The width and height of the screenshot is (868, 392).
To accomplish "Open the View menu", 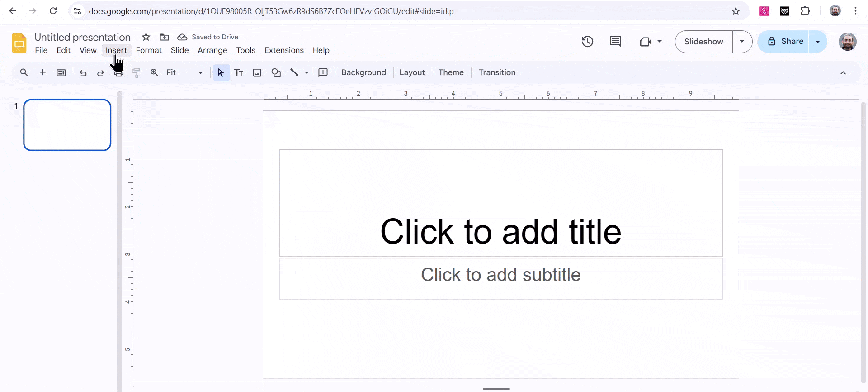I will pos(88,50).
